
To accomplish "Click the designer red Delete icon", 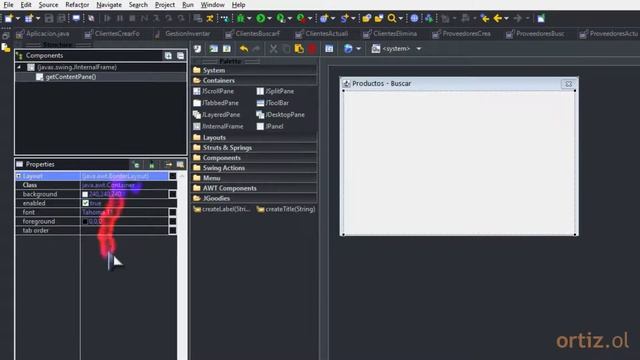I will click(x=312, y=49).
